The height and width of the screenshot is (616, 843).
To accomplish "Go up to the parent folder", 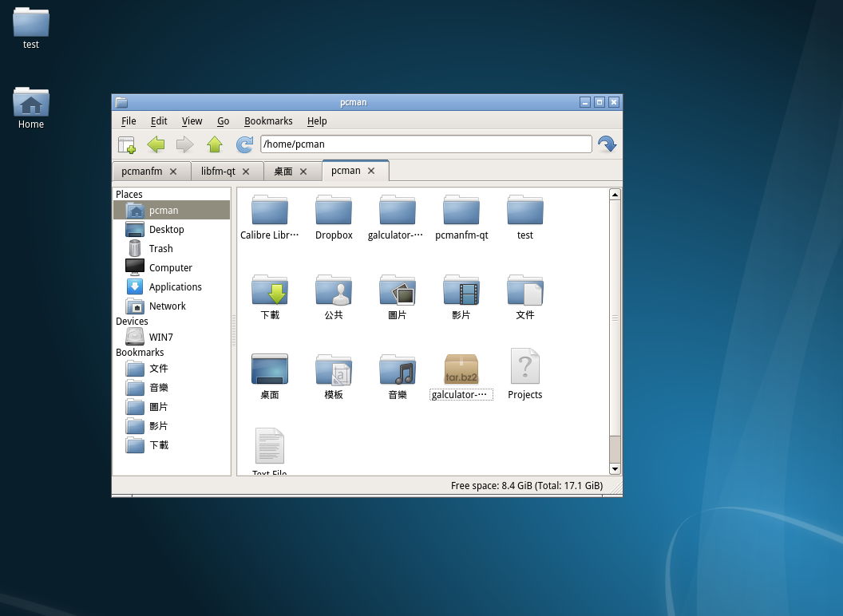I will pyautogui.click(x=214, y=144).
